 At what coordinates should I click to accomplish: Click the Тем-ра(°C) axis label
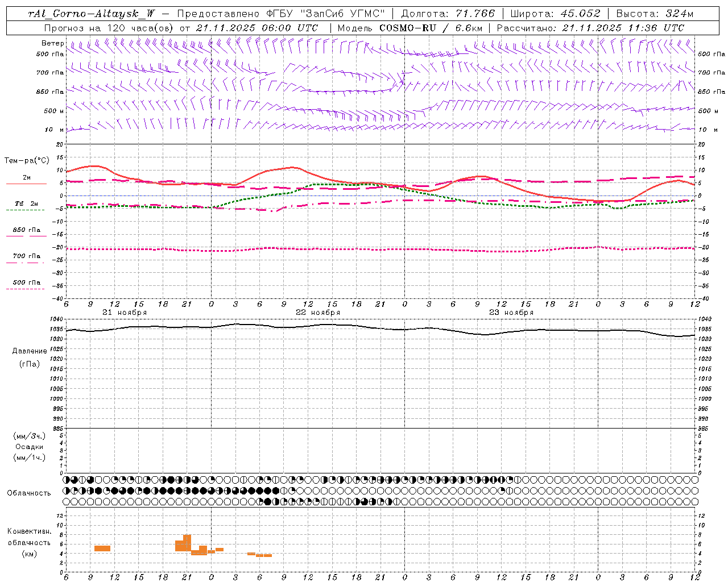27,161
